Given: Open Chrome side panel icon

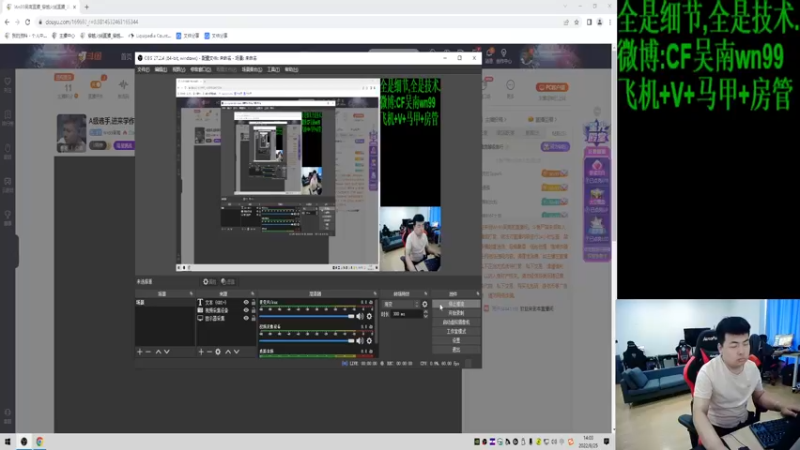Looking at the screenshot, I should coord(589,22).
